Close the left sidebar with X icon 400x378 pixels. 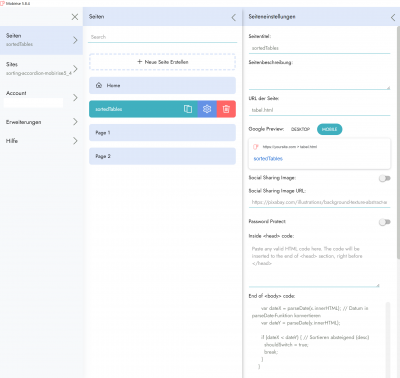coord(75,17)
